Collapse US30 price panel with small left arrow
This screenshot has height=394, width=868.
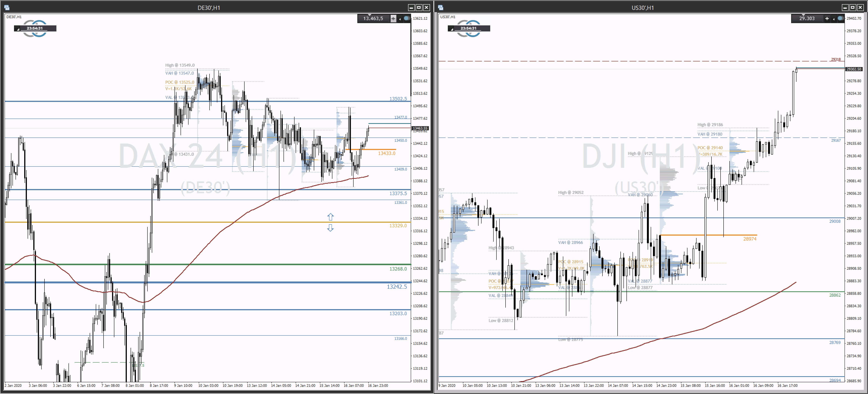pyautogui.click(x=834, y=19)
